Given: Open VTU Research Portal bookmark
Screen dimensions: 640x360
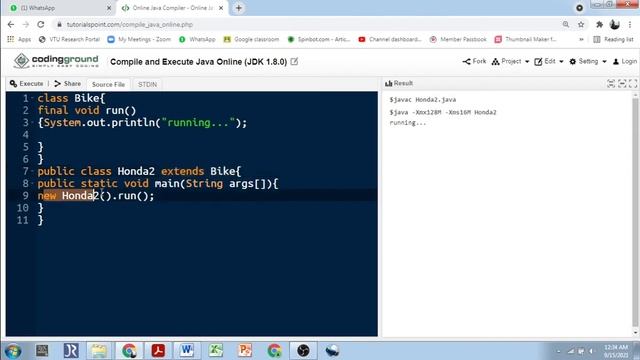Looking at the screenshot, I should [x=69, y=39].
